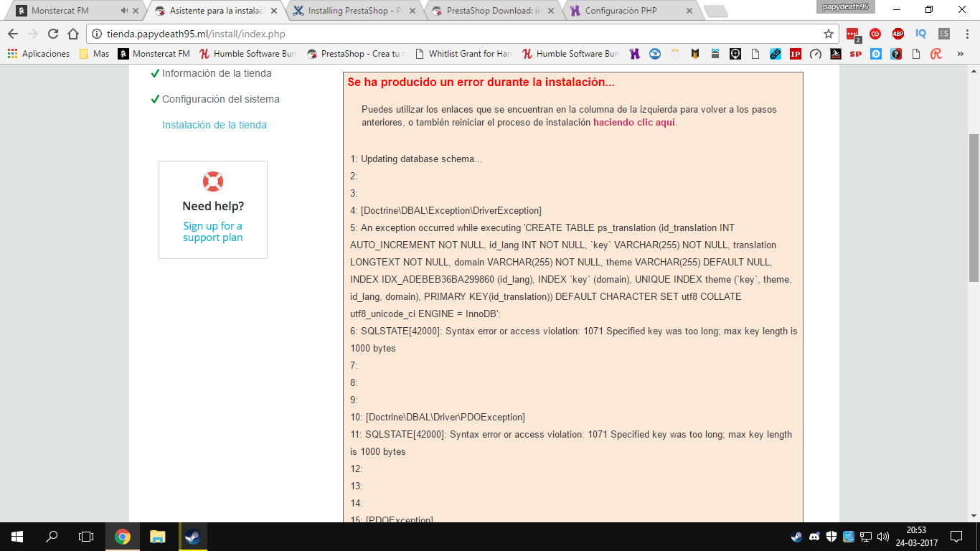980x551 pixels.
Task: Open the red SP bookmark
Action: point(856,54)
